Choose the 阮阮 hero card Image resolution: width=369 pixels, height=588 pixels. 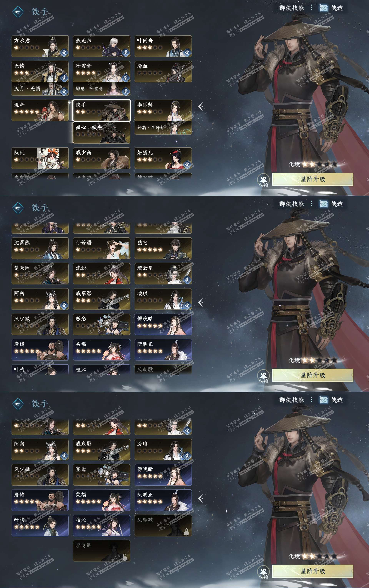click(40, 158)
